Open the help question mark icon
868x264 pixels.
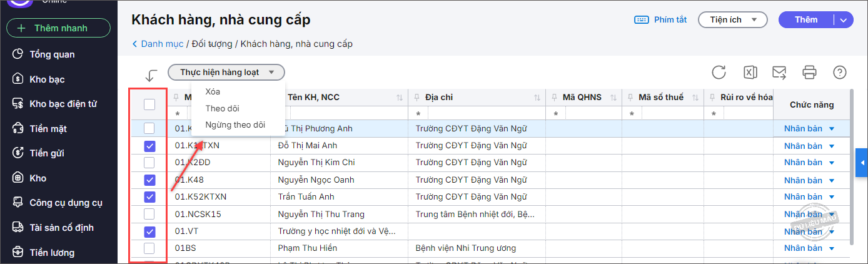click(839, 73)
